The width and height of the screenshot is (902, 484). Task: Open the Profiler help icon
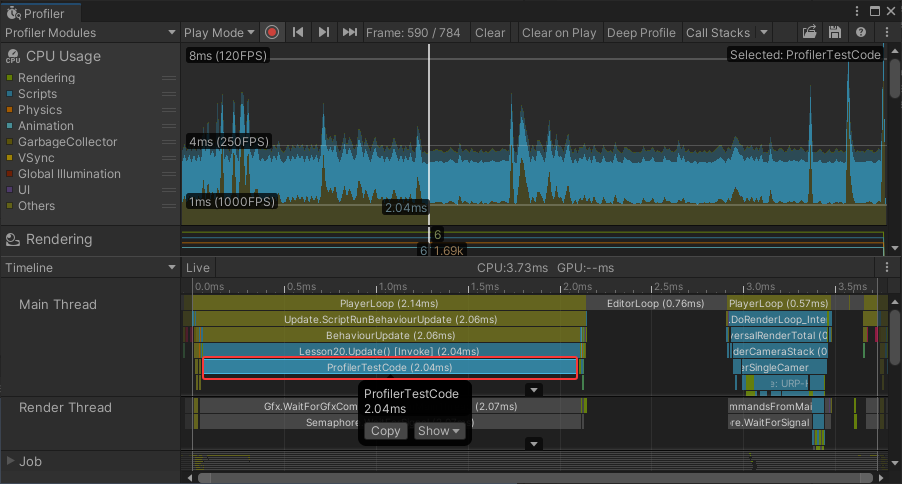860,32
